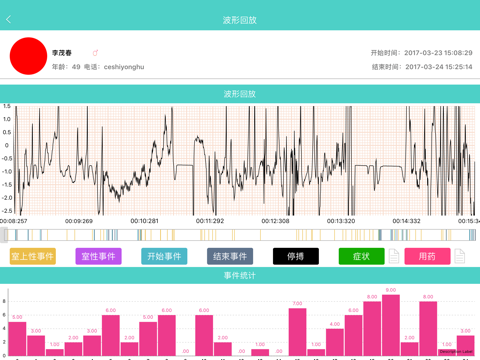Click the 4.00 bar in the chart
Screen dimensions: 480x360
pyautogui.click(x=335, y=342)
